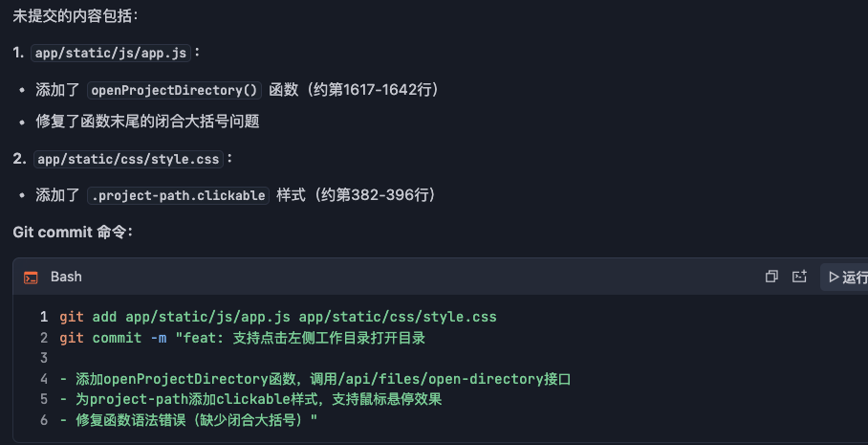Click the .project-path.clickable inline code chip
Image resolution: width=868 pixels, height=445 pixels.
tap(178, 195)
